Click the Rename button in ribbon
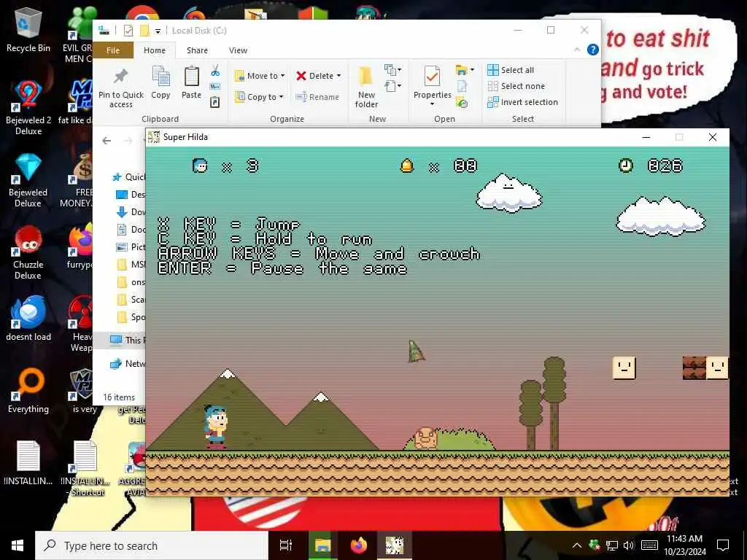 pyautogui.click(x=317, y=97)
